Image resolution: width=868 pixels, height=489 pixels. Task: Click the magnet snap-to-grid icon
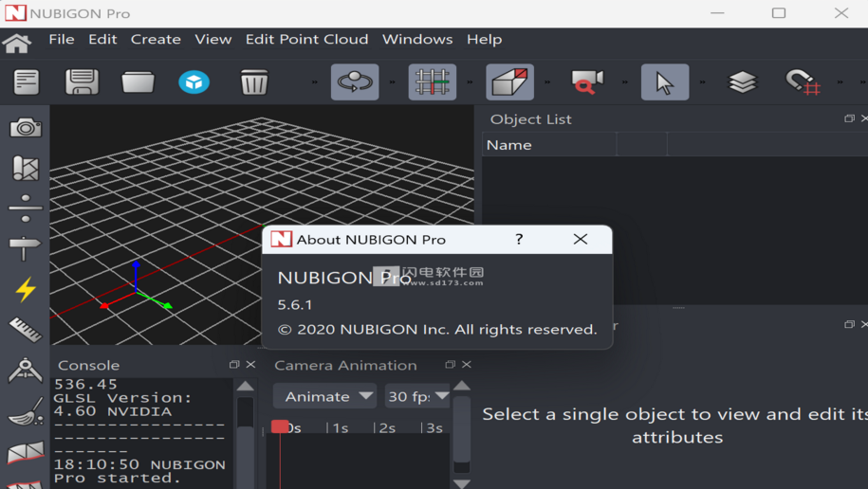click(x=803, y=81)
